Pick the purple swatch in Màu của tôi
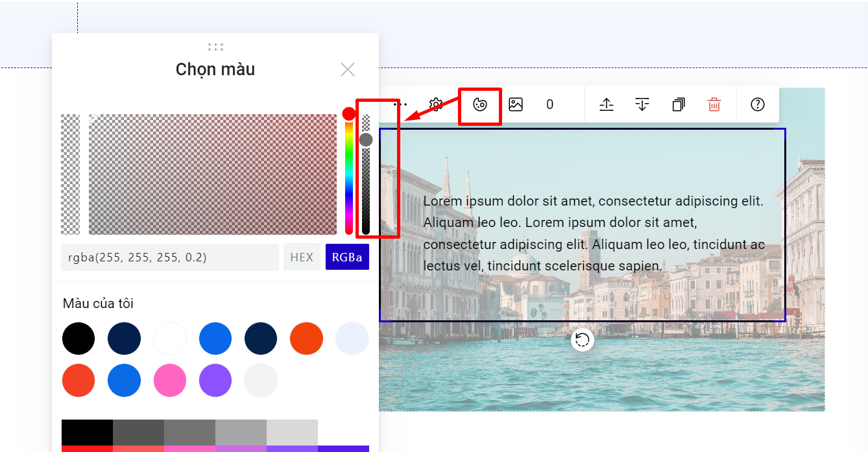This screenshot has width=868, height=452. (x=215, y=381)
